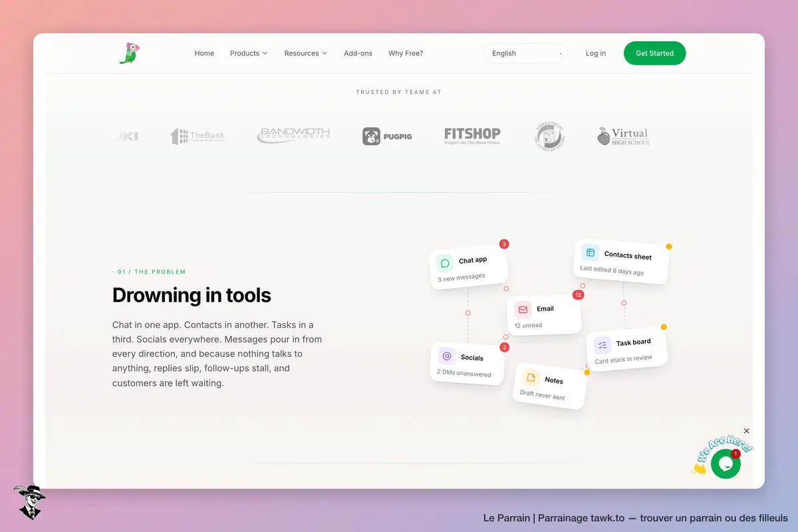
Task: Click the red 2 badge on Socials
Action: click(x=504, y=347)
